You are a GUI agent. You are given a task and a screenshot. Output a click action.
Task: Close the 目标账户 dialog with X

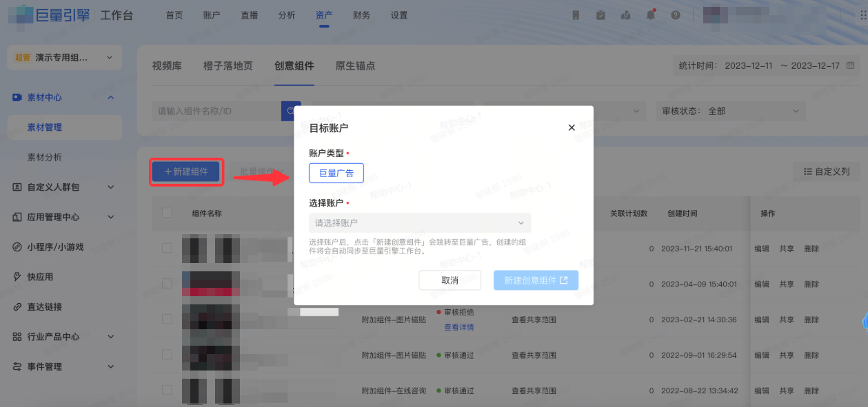point(571,127)
